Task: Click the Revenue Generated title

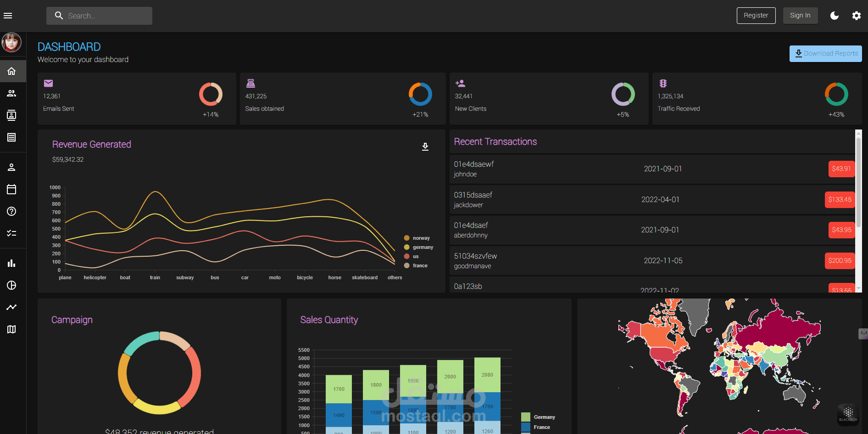Action: click(x=92, y=144)
